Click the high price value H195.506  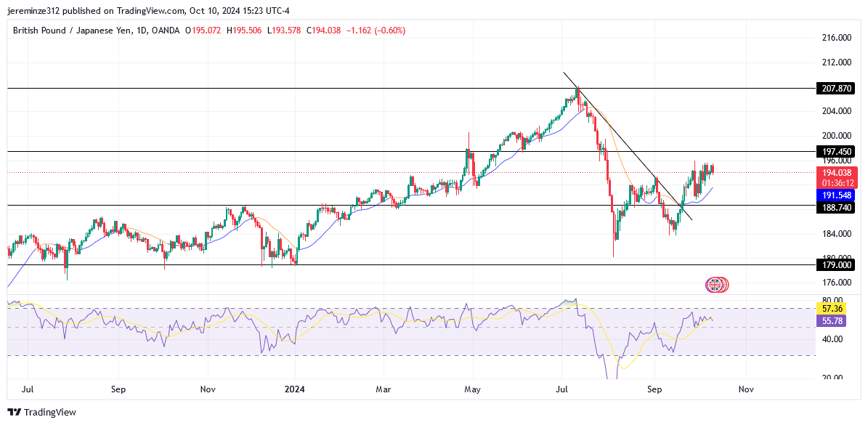tap(246, 31)
